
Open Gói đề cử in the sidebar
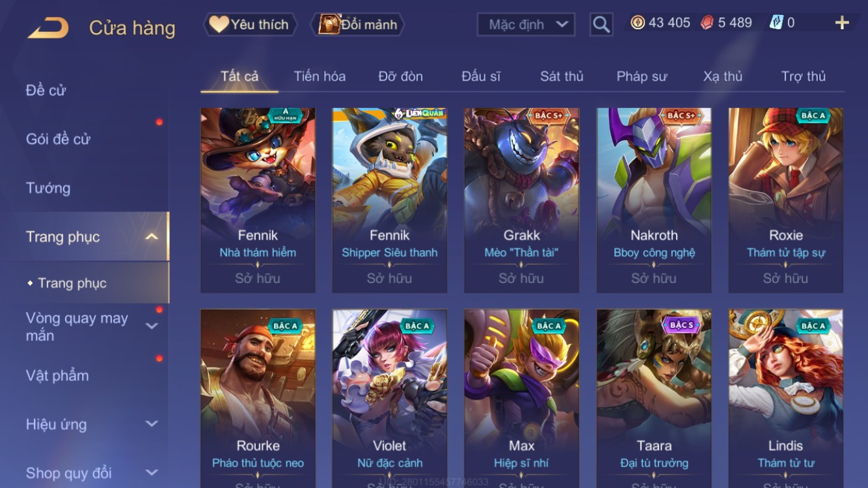pos(58,139)
